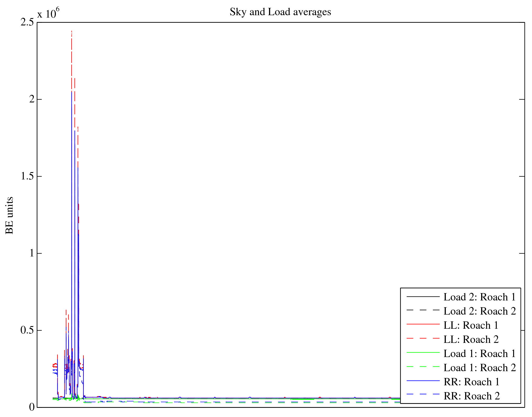532x417 pixels.
Task: Click the 'Sky and Load averages' plot title
Action: [x=280, y=12]
